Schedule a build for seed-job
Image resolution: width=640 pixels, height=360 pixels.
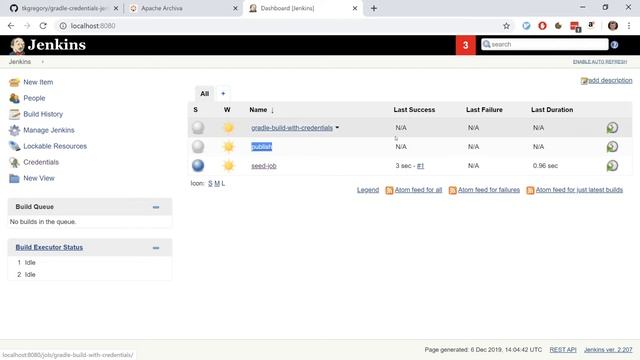(612, 166)
